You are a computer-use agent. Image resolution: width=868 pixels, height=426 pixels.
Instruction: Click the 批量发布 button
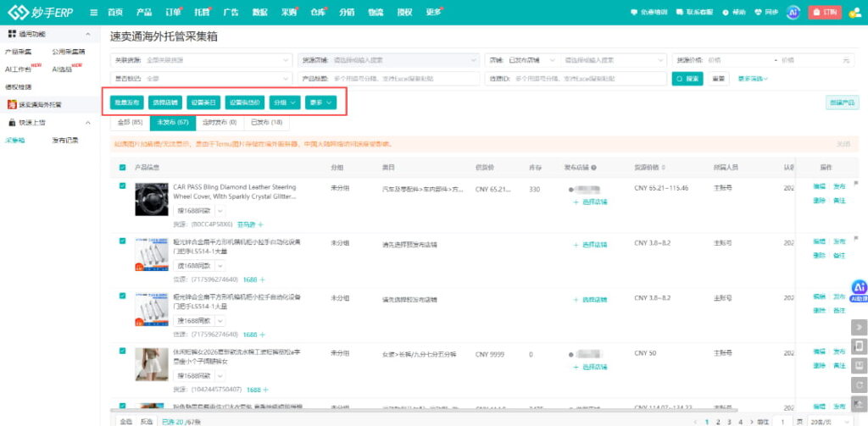click(127, 102)
